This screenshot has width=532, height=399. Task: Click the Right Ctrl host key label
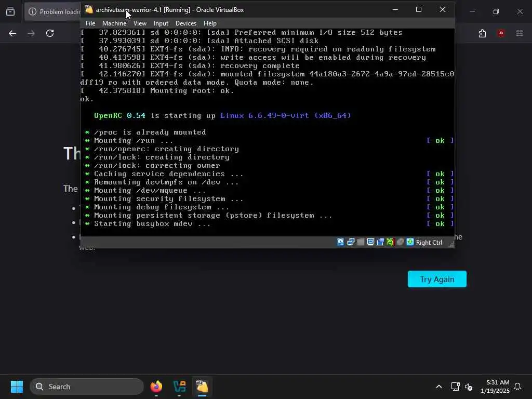(429, 242)
